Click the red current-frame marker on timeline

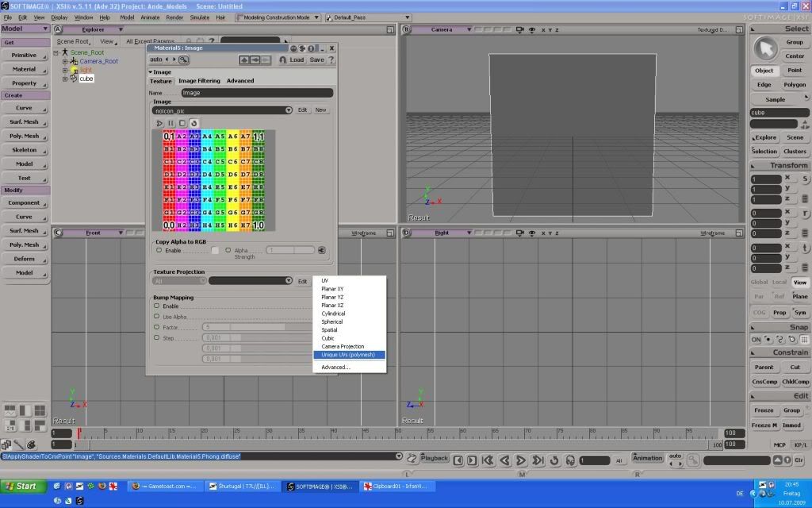[x=79, y=433]
